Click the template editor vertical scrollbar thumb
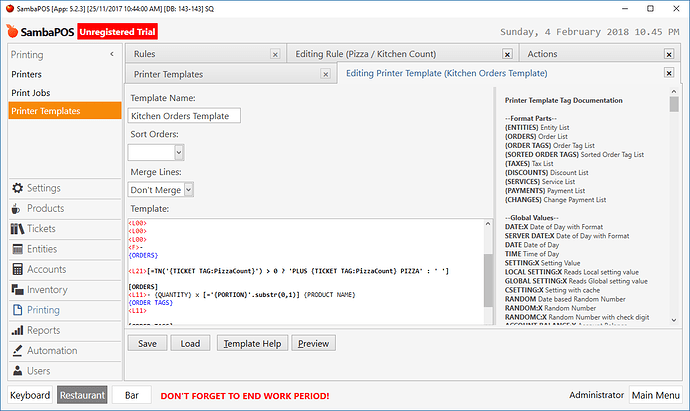This screenshot has width=690, height=411. point(488,280)
